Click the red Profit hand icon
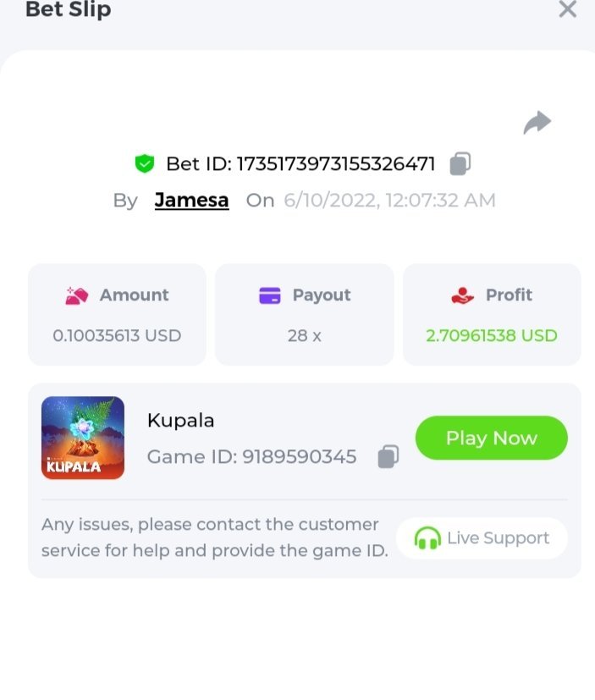 [463, 295]
